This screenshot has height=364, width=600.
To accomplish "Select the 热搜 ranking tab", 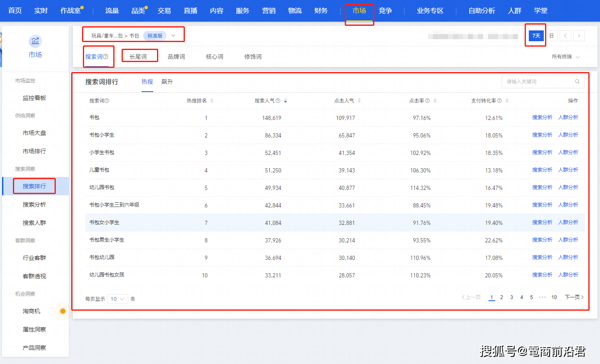I will point(147,82).
